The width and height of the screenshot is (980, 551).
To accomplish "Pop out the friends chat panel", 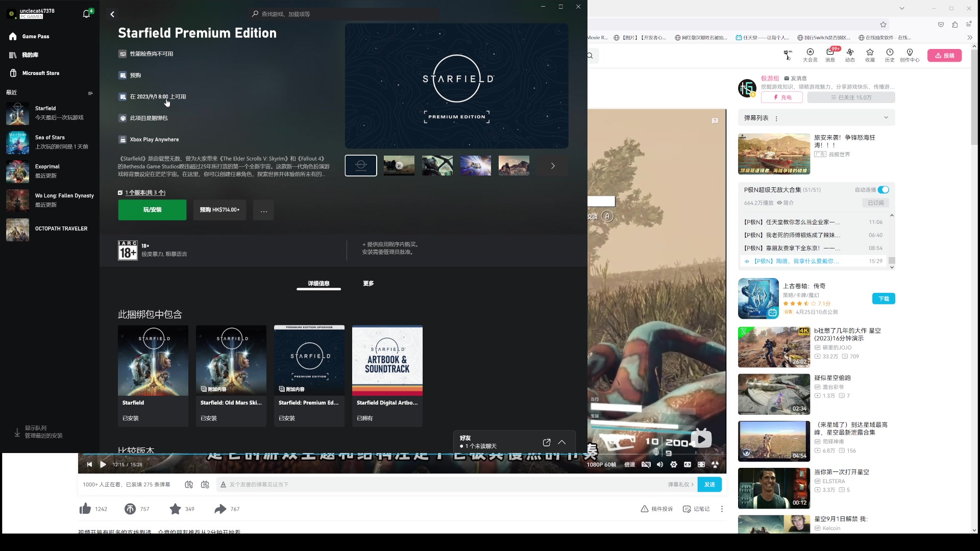I will (x=547, y=442).
